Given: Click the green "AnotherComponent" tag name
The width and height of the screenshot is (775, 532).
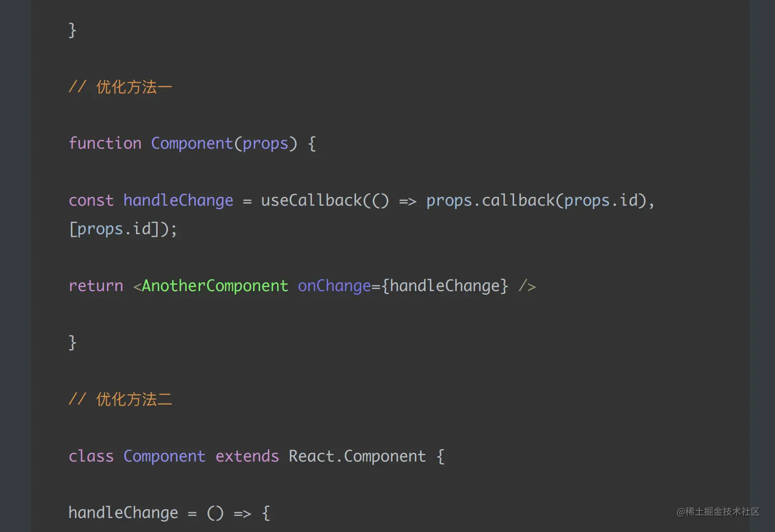Looking at the screenshot, I should pos(215,286).
